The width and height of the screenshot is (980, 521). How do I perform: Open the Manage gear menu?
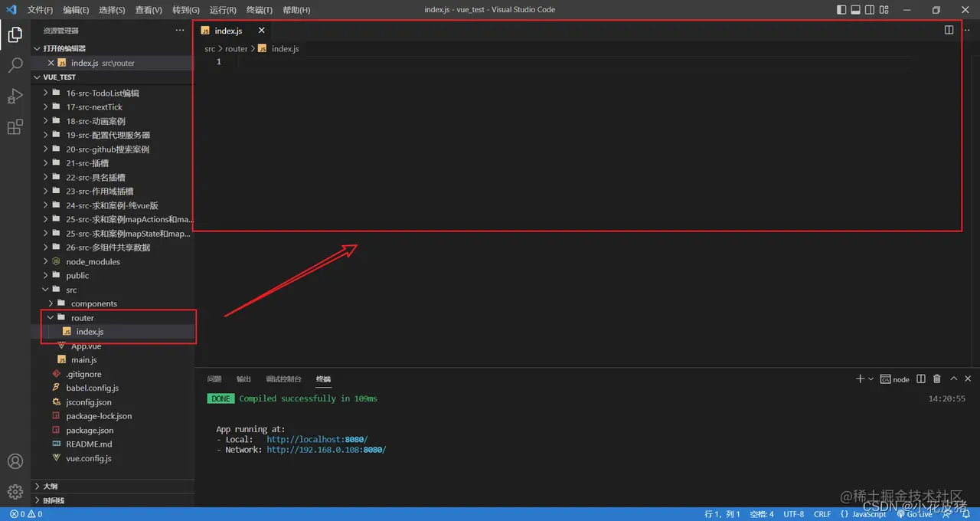click(x=15, y=492)
